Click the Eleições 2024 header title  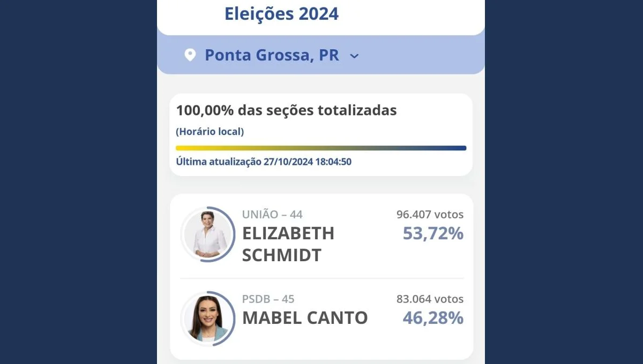click(x=281, y=14)
